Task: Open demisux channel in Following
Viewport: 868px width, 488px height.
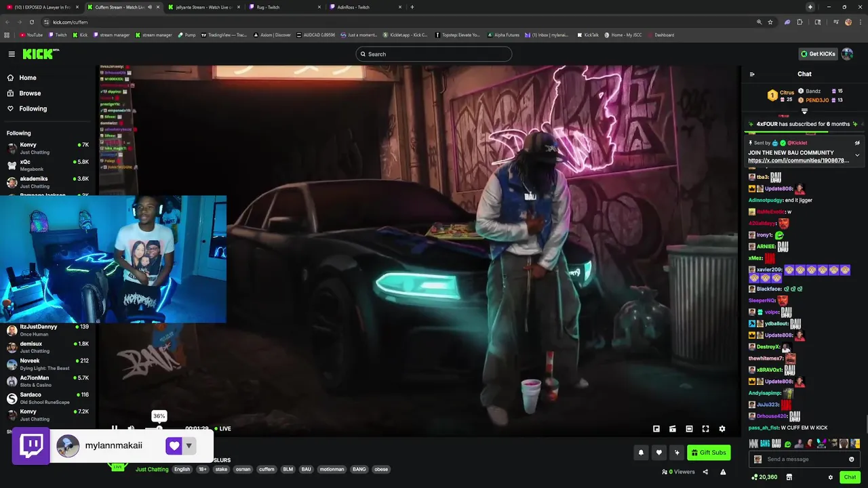Action: [47, 347]
